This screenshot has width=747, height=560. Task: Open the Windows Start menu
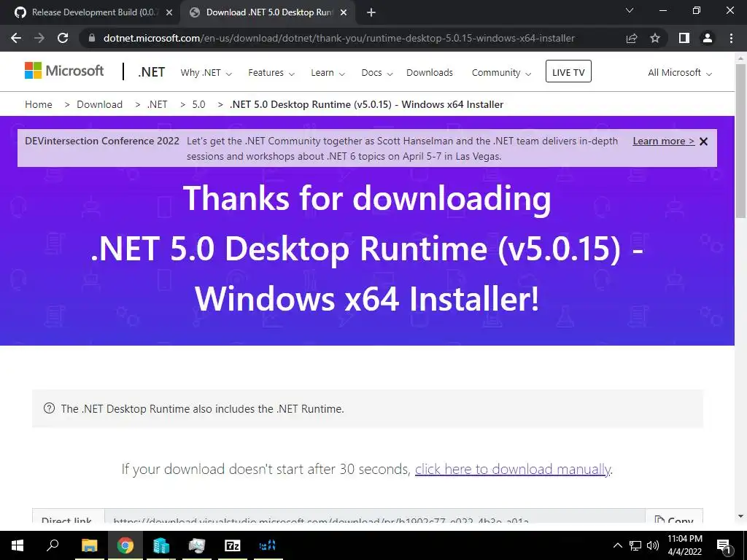coord(18,545)
